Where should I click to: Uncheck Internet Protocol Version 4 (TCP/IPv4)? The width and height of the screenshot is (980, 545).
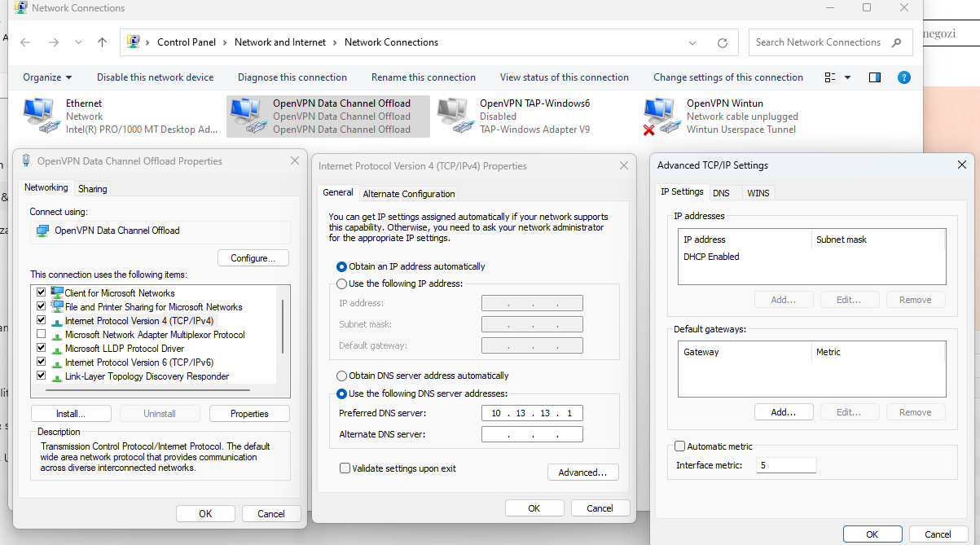click(x=41, y=320)
